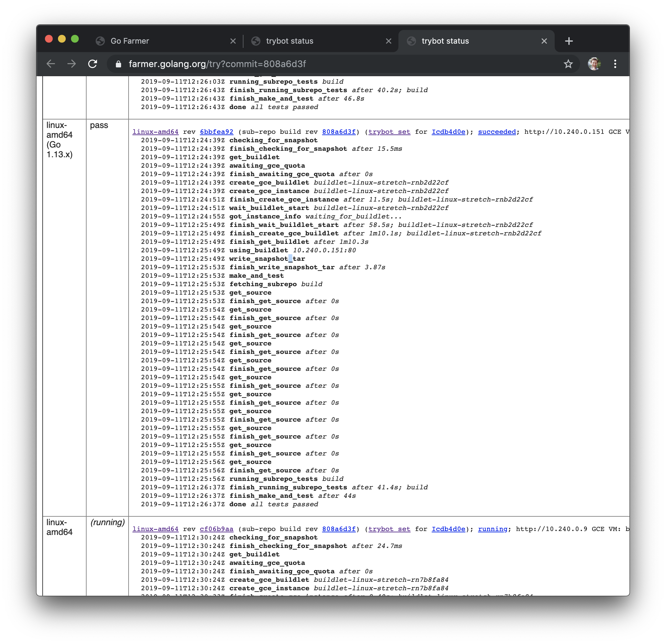Open the trybot set link
666x644 pixels.
tap(389, 132)
